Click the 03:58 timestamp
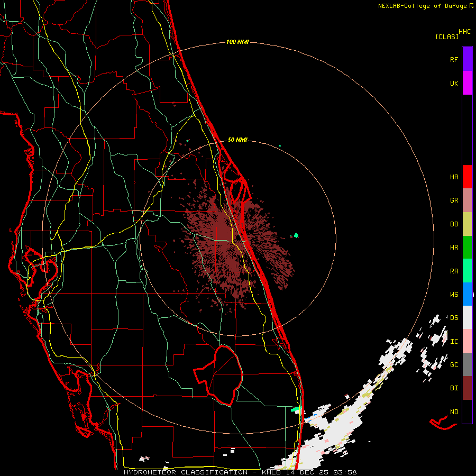Viewport: 476px width, 476px height. (x=344, y=472)
